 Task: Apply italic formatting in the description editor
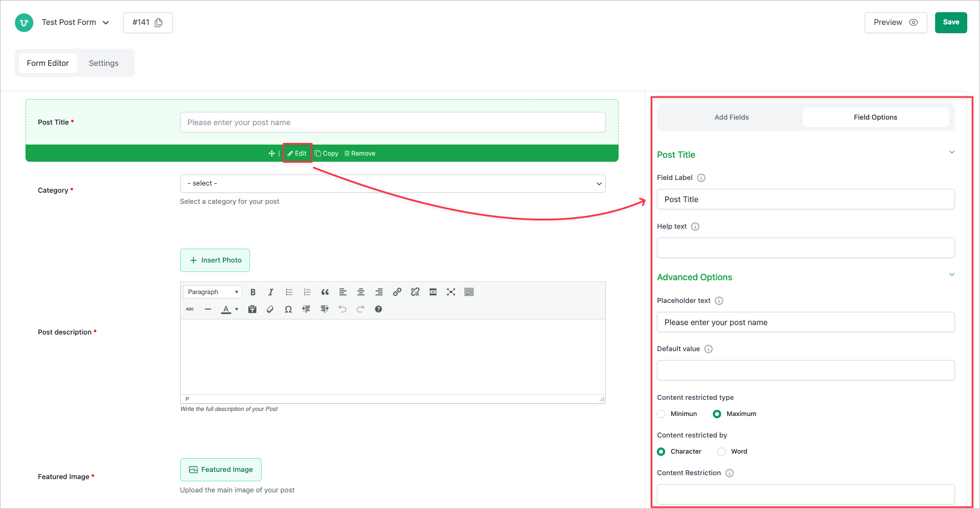click(x=271, y=292)
